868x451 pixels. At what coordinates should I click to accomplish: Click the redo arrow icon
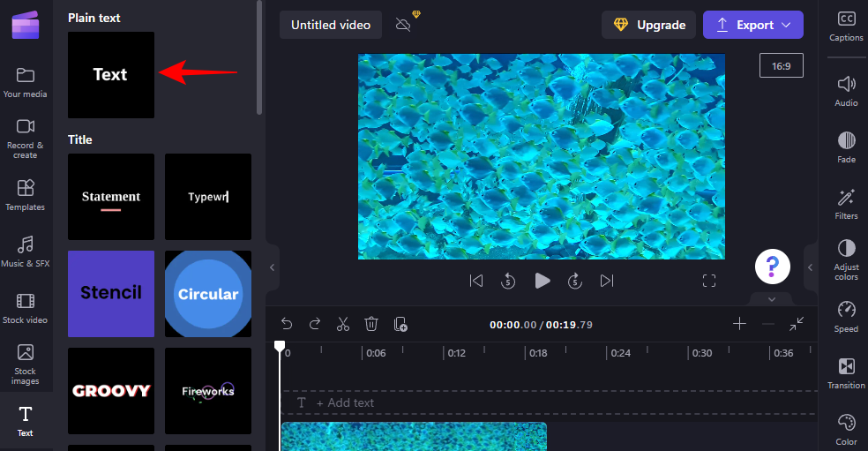pos(315,324)
